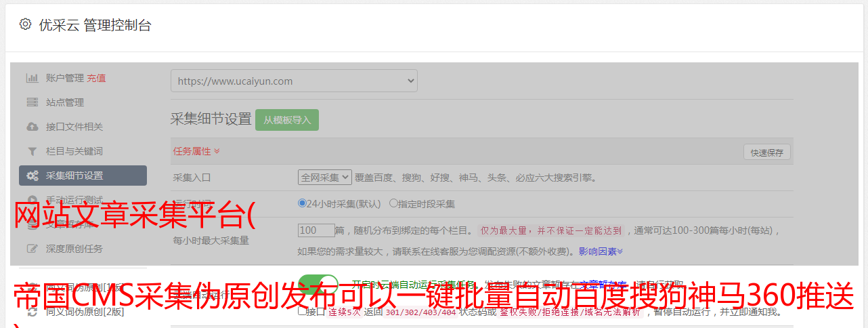This screenshot has height=328, width=868.
Task: Open 同义词伪原创[2版] in sidebar
Action: (85, 312)
